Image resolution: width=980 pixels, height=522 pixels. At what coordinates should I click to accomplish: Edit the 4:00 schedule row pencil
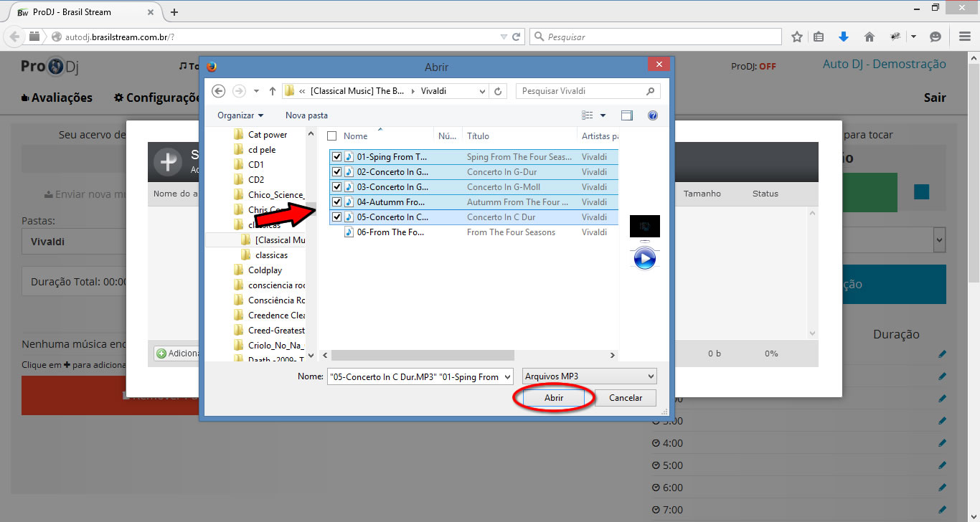942,443
